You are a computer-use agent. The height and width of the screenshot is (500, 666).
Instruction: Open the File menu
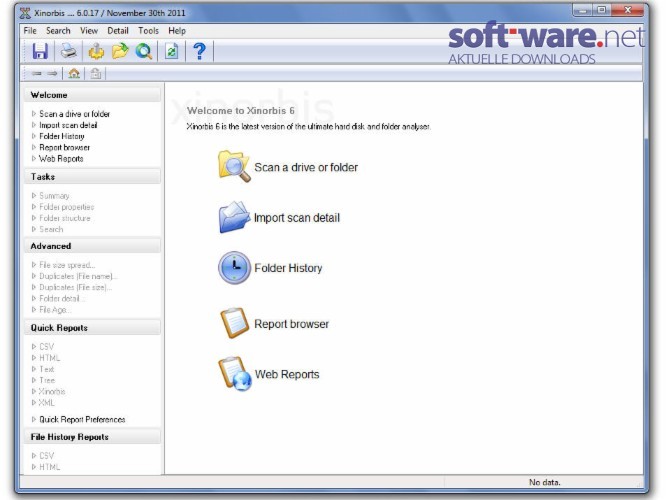click(x=30, y=31)
